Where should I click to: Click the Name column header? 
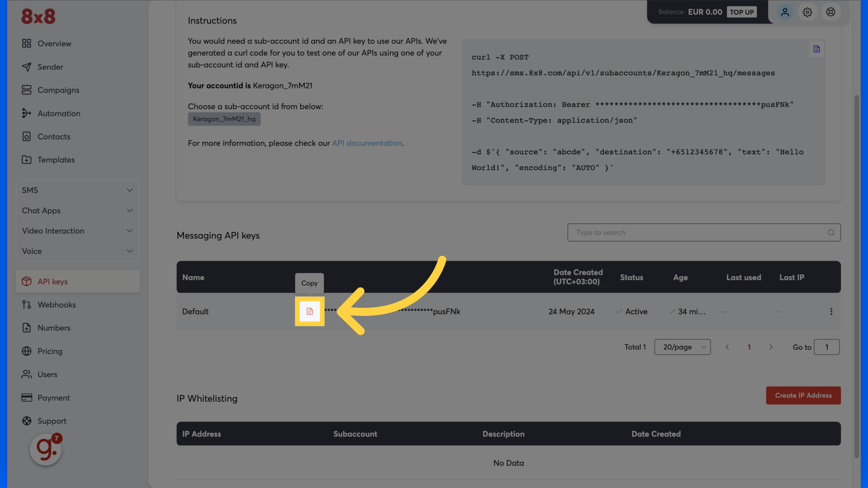[193, 277]
